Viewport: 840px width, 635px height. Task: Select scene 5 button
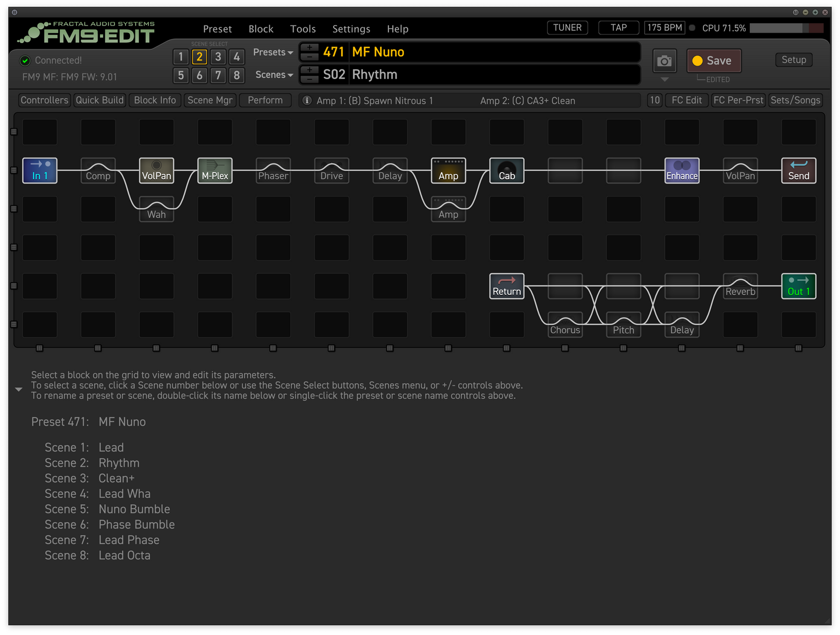181,75
